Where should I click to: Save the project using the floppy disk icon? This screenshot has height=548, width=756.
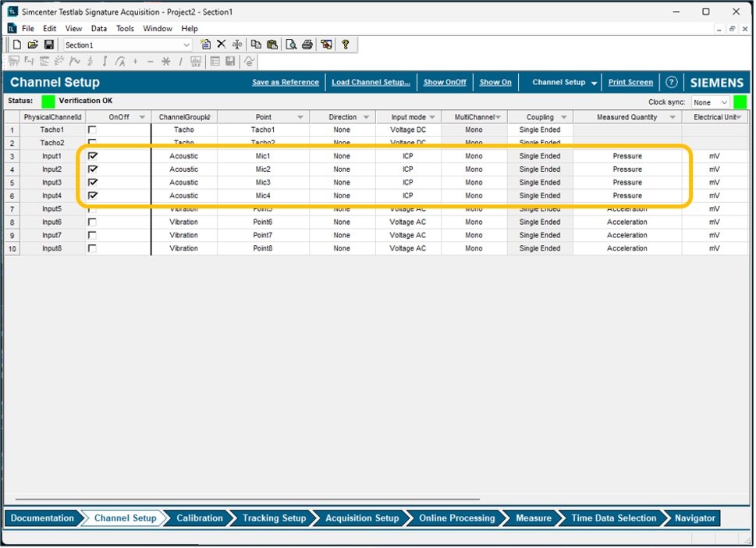[48, 45]
